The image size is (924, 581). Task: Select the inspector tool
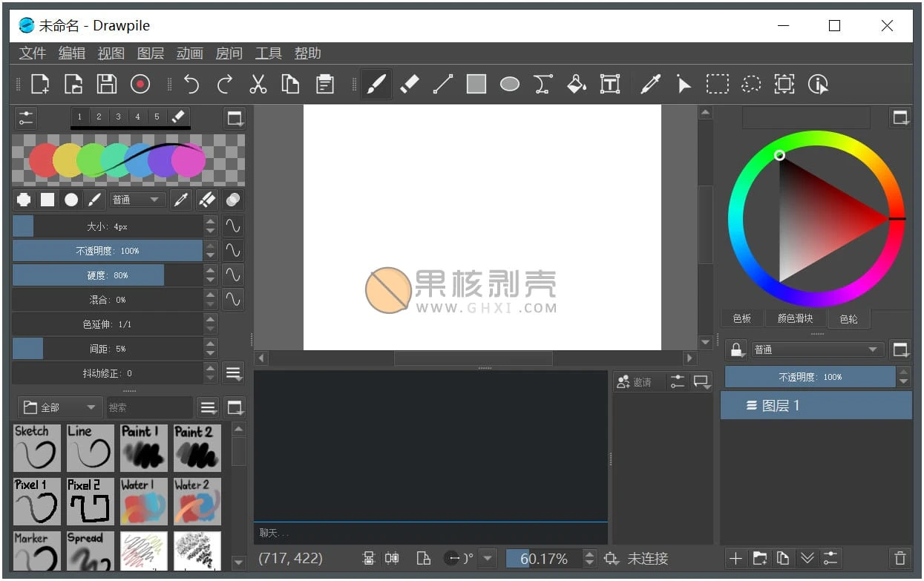point(818,84)
